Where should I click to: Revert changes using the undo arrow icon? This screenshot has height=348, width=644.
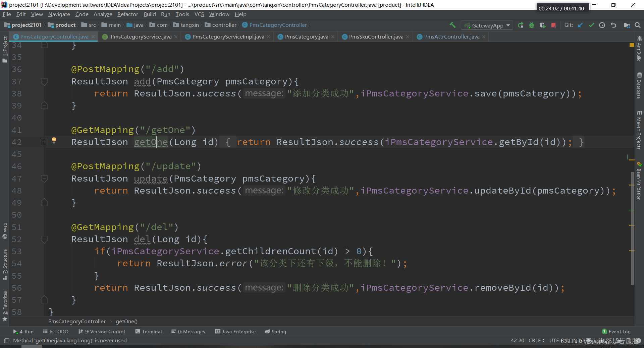[x=613, y=25]
